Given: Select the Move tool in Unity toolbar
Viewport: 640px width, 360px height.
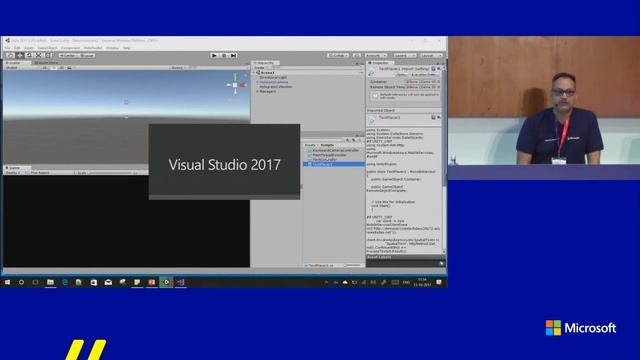Looking at the screenshot, I should [20, 55].
